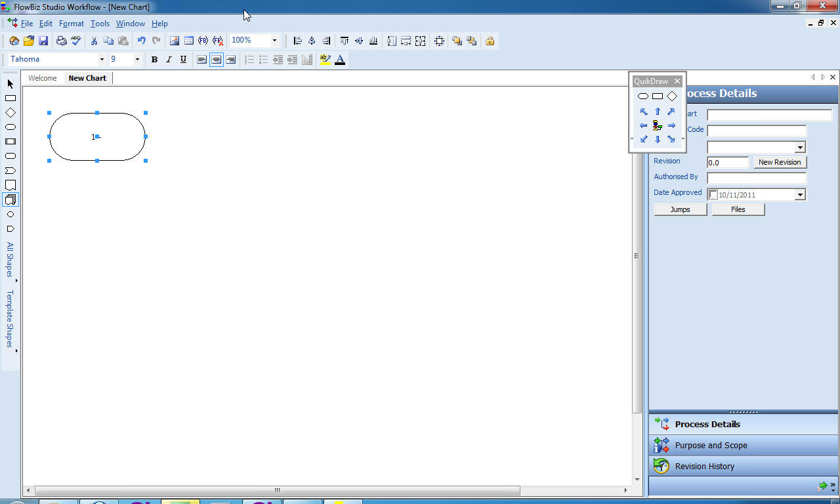Pick the diamond decision shape in left toolbar
Viewport: 840px width, 504px height.
point(10,113)
